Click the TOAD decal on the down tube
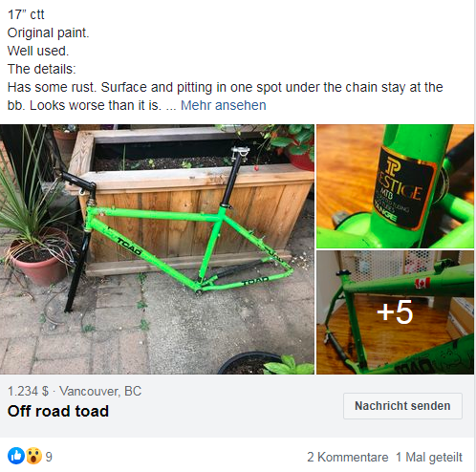The width and height of the screenshot is (476, 472). pos(129,247)
